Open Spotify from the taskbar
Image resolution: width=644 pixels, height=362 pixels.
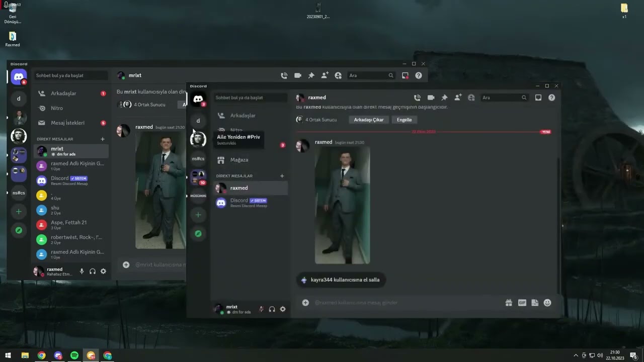[74, 355]
